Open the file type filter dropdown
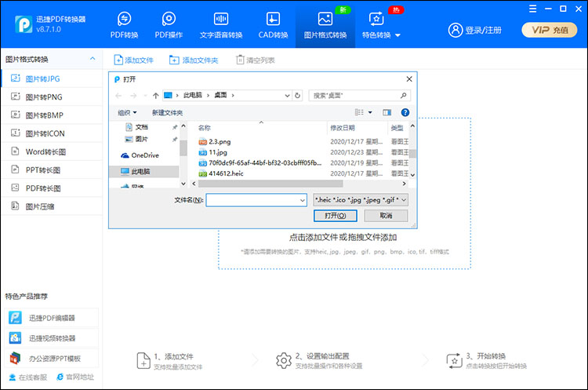This screenshot has height=390, width=588. coord(361,200)
